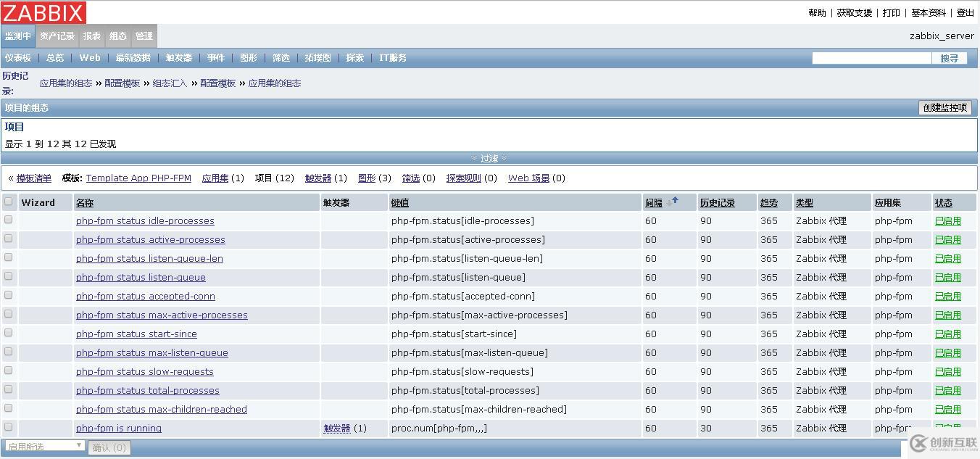Open the 监测中 main tab
The image size is (980, 459).
(18, 36)
